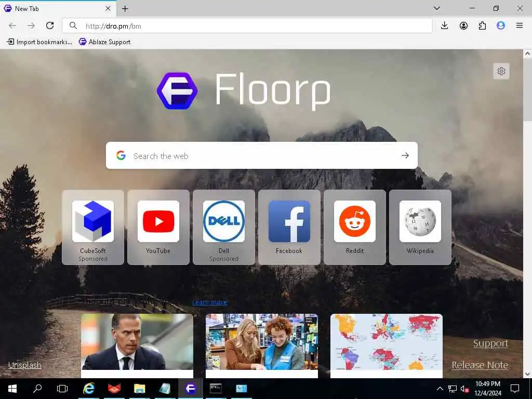
Task: Open Windows taskbar search
Action: (37, 388)
